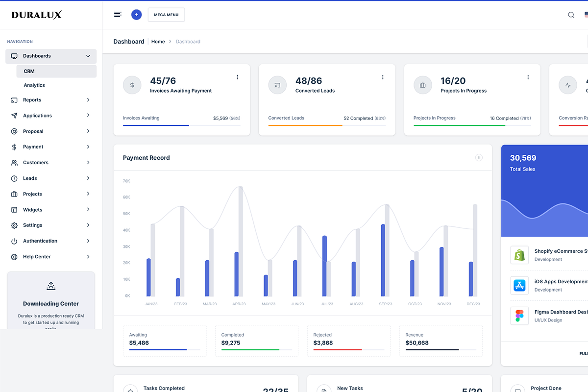The image size is (588, 392).
Task: Expand the Widgets submenu chevron
Action: pos(88,210)
